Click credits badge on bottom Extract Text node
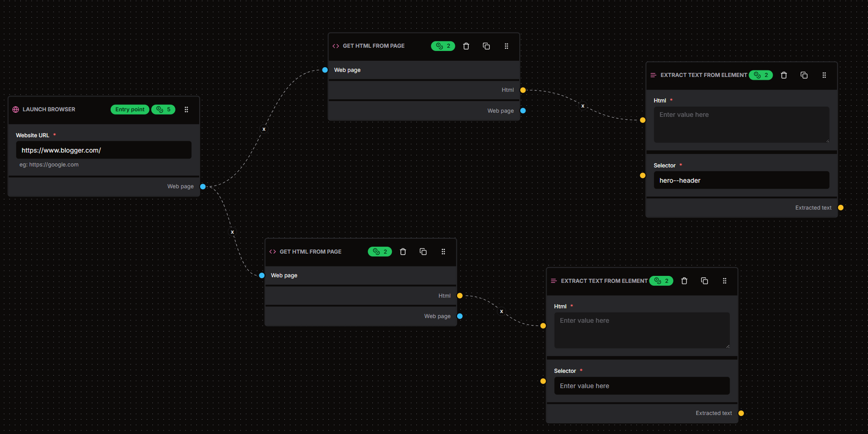This screenshot has height=434, width=868. (x=661, y=281)
